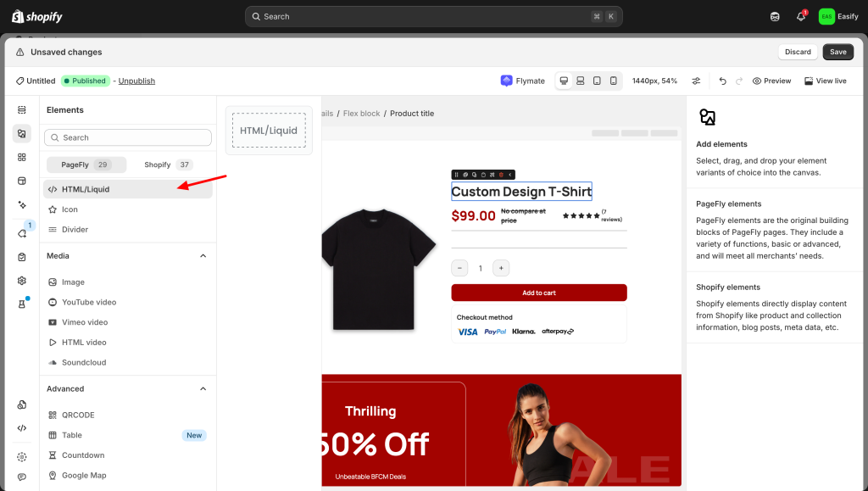Switch to laptop device view
The width and height of the screenshot is (868, 491).
(580, 81)
